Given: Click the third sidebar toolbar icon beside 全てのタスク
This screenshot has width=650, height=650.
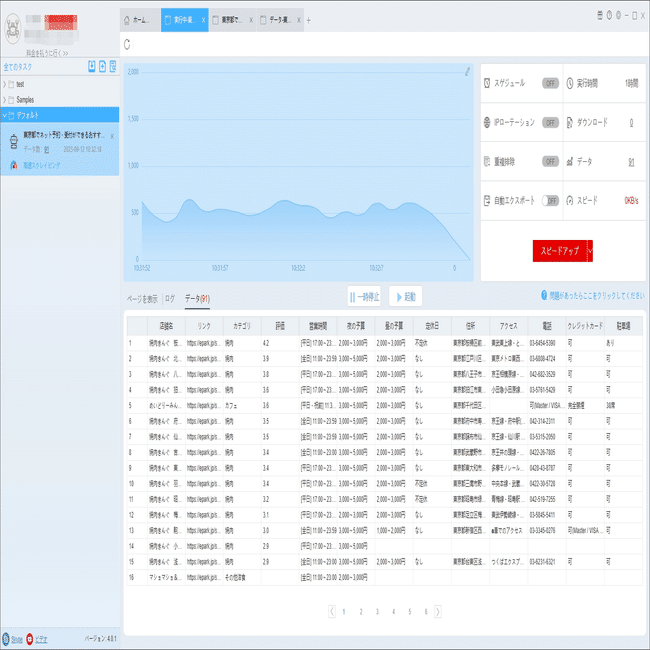Looking at the screenshot, I should coord(113,66).
